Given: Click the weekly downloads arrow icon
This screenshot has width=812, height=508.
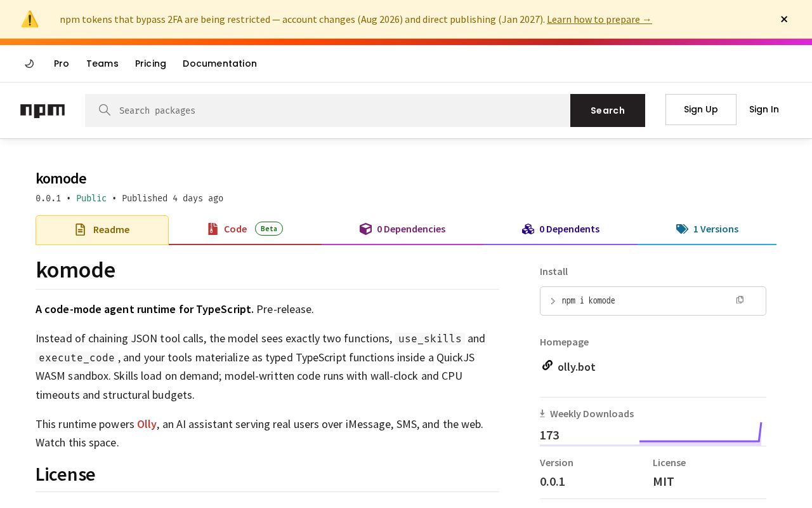Looking at the screenshot, I should point(542,413).
